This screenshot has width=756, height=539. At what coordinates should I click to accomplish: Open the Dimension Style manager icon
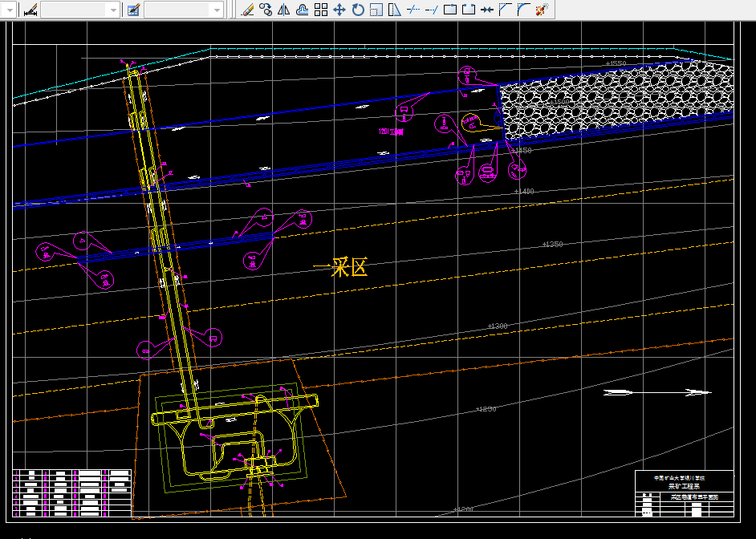click(x=30, y=10)
